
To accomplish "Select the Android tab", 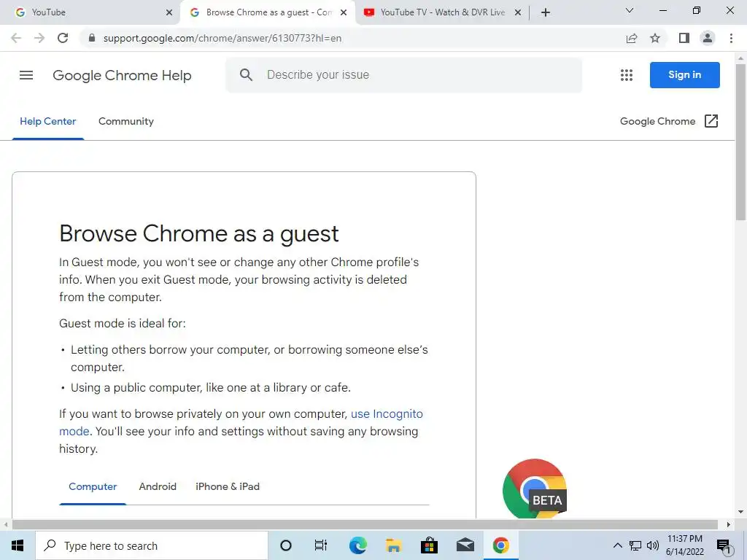I will click(158, 486).
